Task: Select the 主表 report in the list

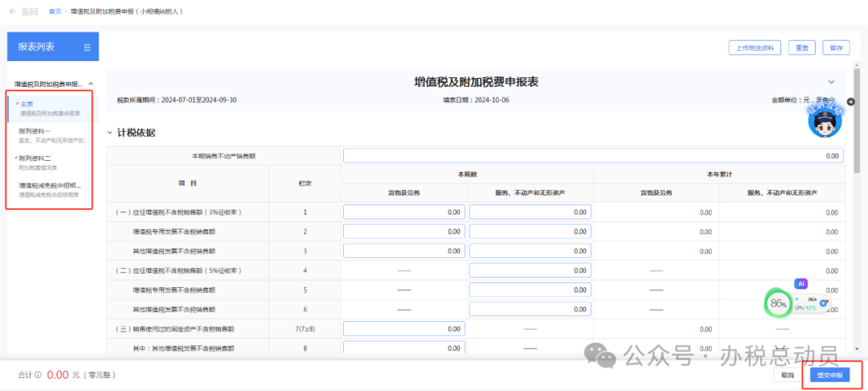Action: 52,109
